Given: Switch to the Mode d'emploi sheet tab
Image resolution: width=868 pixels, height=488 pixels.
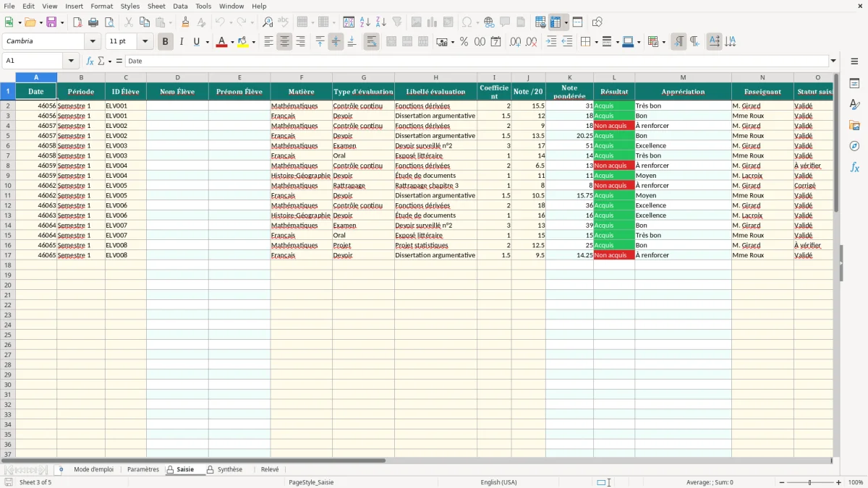Looking at the screenshot, I should pos(93,469).
